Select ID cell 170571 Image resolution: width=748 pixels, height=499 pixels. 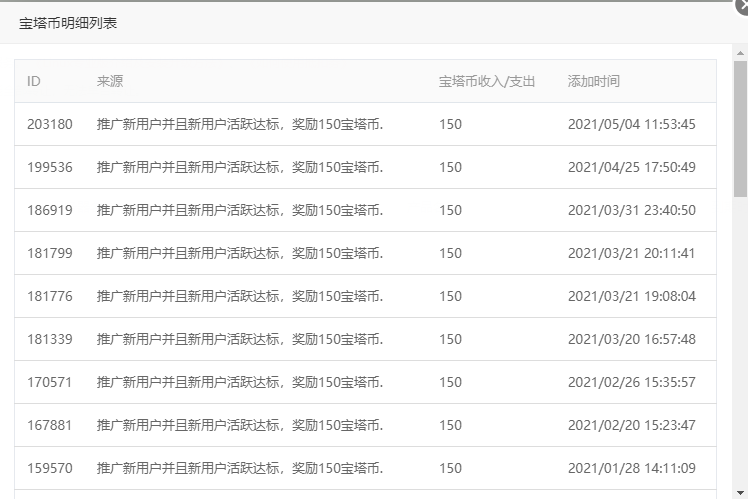(x=50, y=382)
